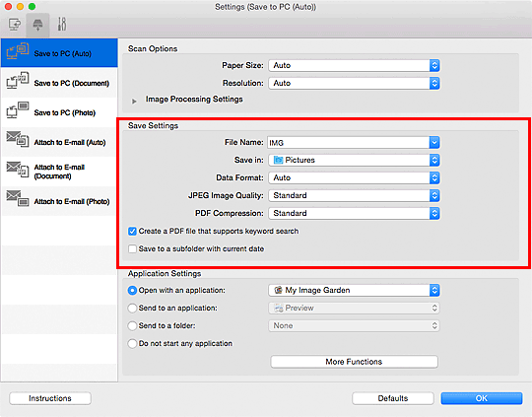Image resolution: width=532 pixels, height=417 pixels.
Task: Click the Pictures folder icon in Save in
Action: tap(278, 160)
